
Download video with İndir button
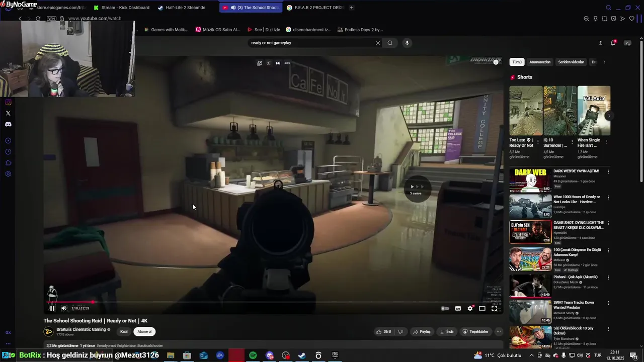click(x=446, y=332)
